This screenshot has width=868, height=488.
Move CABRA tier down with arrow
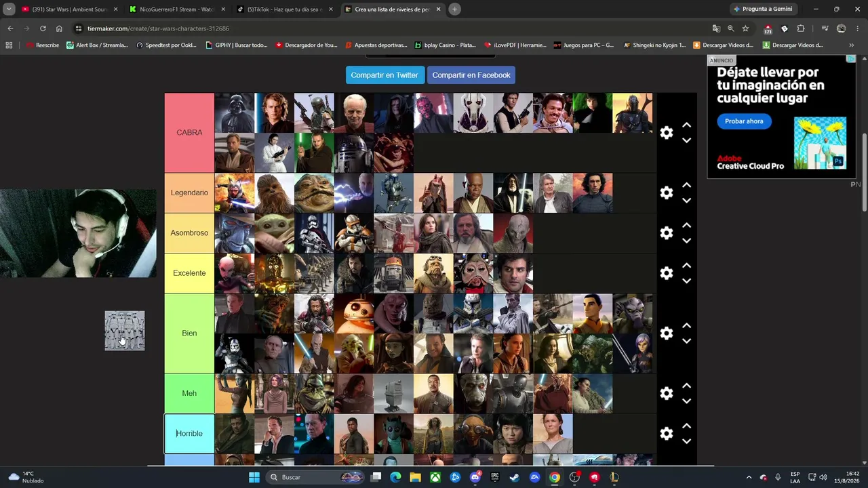click(x=686, y=140)
